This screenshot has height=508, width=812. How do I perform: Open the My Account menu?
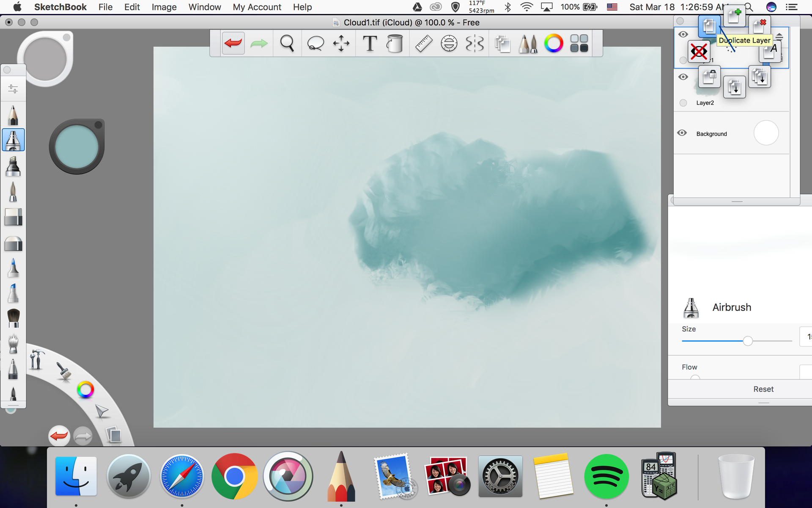[x=257, y=7]
